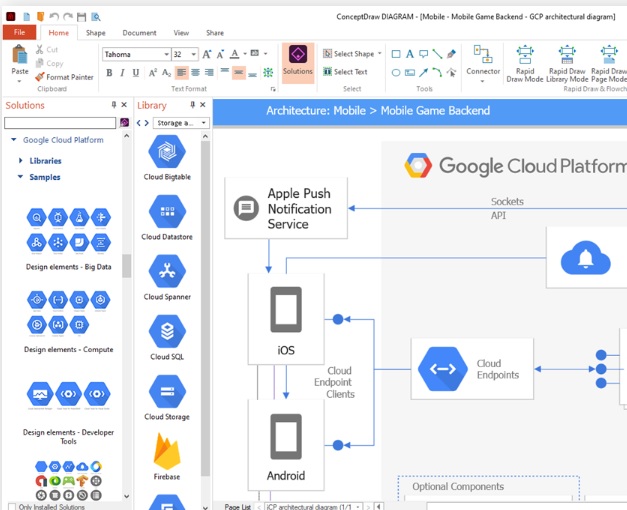Enable Rapid Draw Mode
627x510 pixels.
tap(525, 64)
